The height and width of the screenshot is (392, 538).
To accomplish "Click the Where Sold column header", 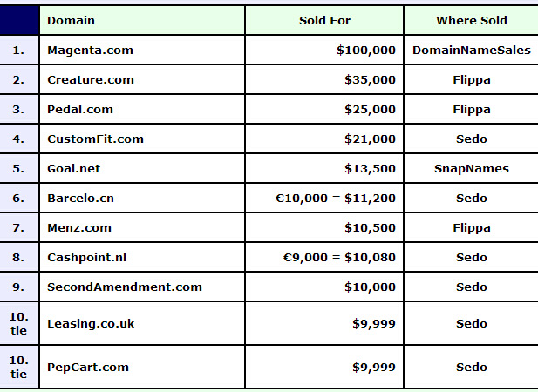I will (x=472, y=20).
